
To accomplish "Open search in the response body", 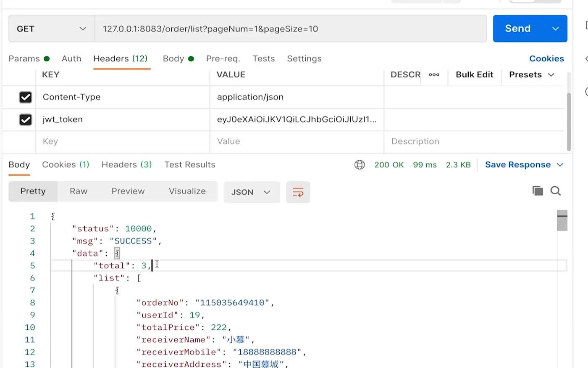I will 556,191.
